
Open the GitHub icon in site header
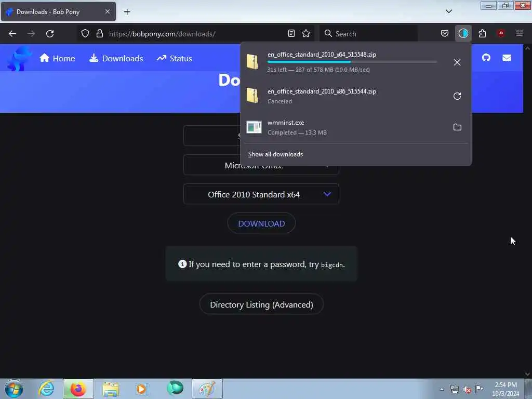click(486, 58)
